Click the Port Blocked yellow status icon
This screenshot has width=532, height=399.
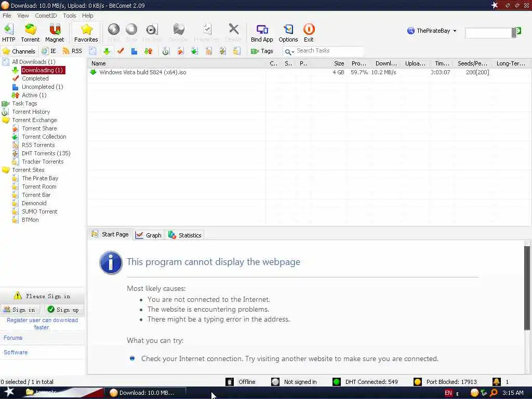point(418,382)
